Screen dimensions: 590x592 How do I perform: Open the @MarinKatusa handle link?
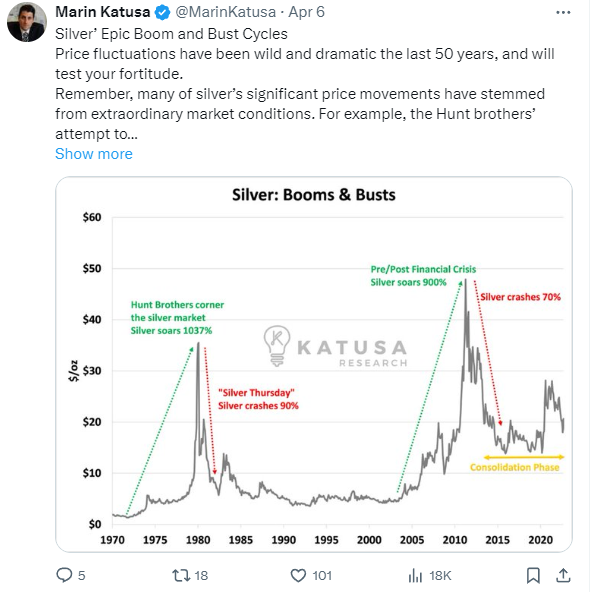click(x=226, y=12)
